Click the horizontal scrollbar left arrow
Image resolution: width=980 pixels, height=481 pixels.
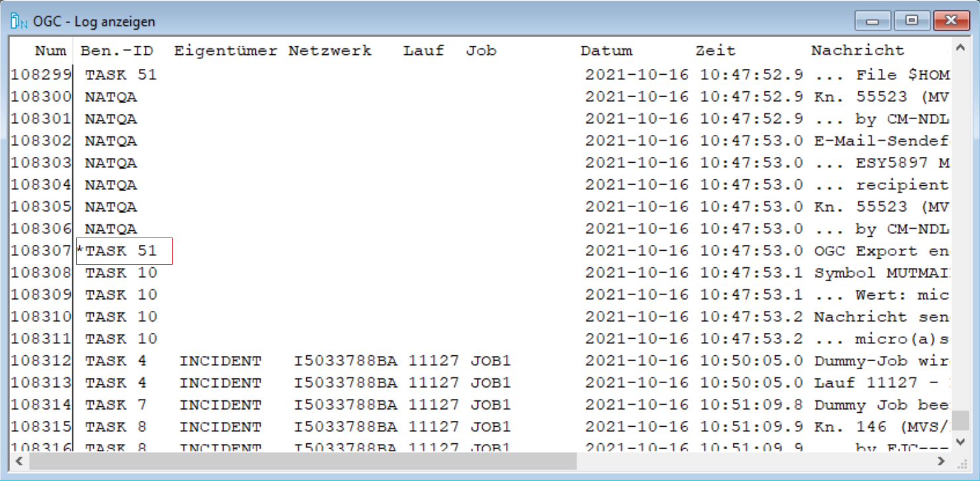click(x=18, y=460)
